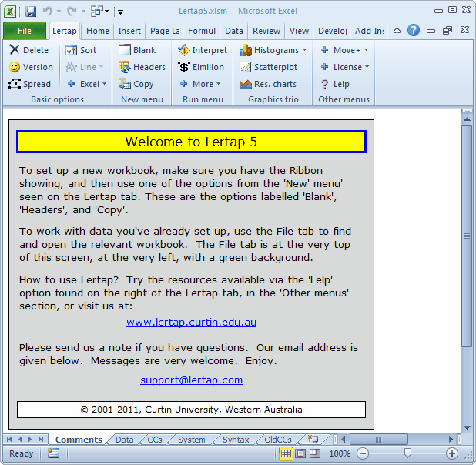Create a Blank new workbook
Viewport: 476px width, 465px height.
coord(137,50)
